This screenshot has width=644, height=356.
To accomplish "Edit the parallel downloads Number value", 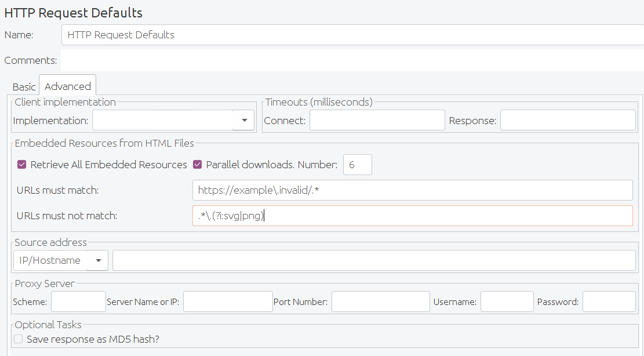I will coord(358,165).
